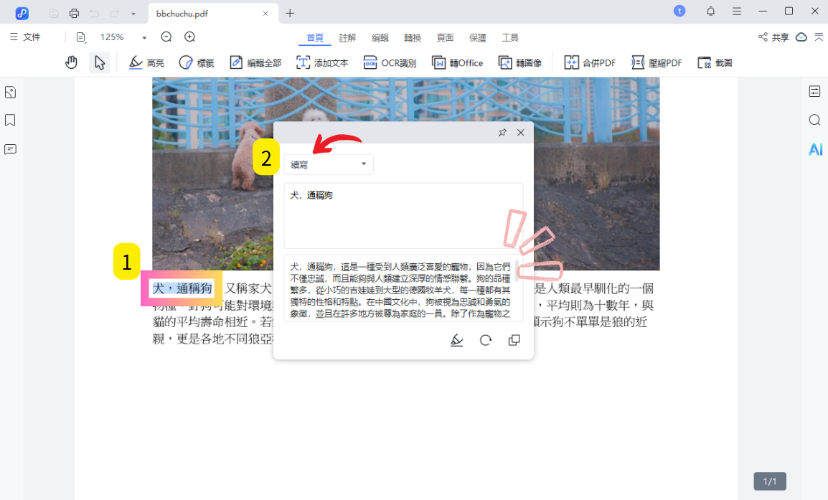Click the Print icon in title bar
The height and width of the screenshot is (500, 828).
tap(74, 13)
